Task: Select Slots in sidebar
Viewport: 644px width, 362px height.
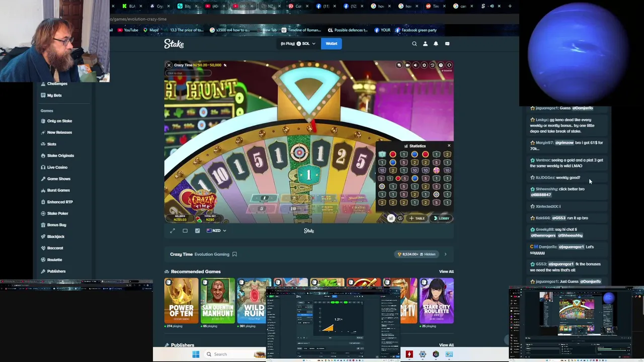Action: [x=51, y=144]
